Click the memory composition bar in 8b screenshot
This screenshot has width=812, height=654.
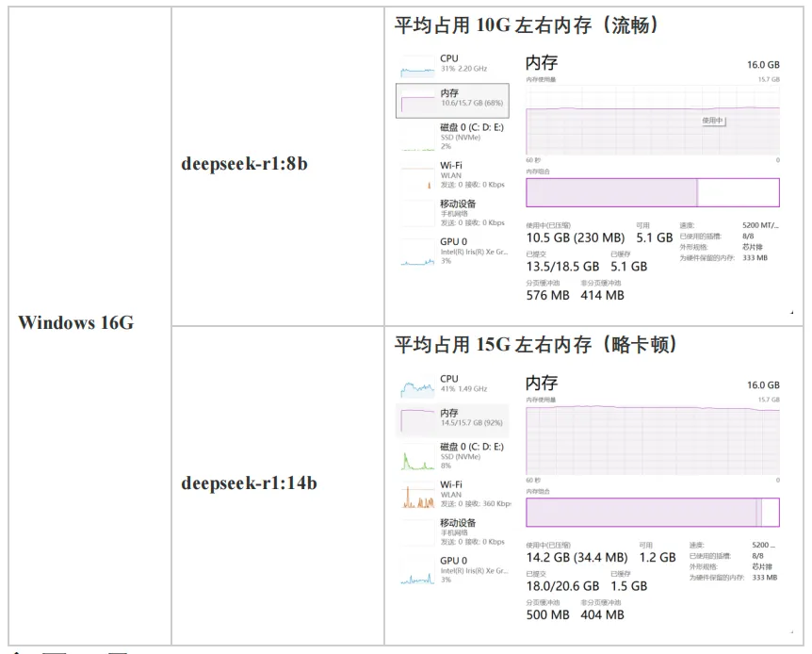[652, 192]
